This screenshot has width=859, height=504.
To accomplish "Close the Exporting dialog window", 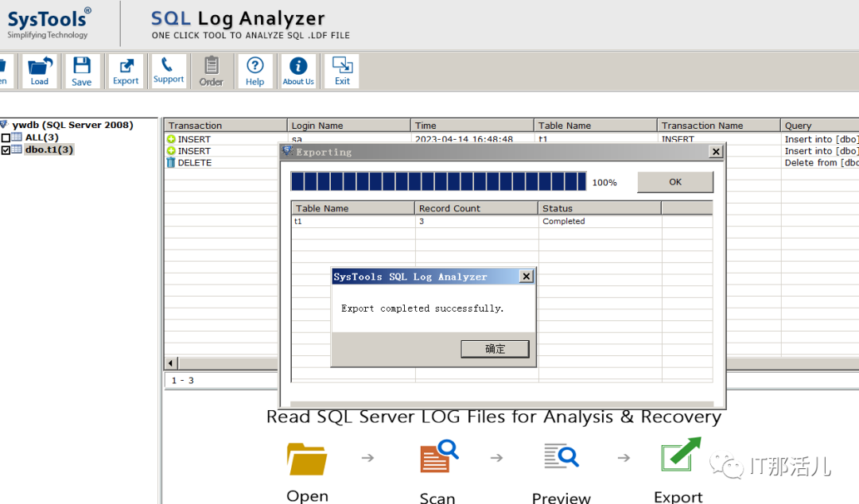I will click(x=716, y=152).
